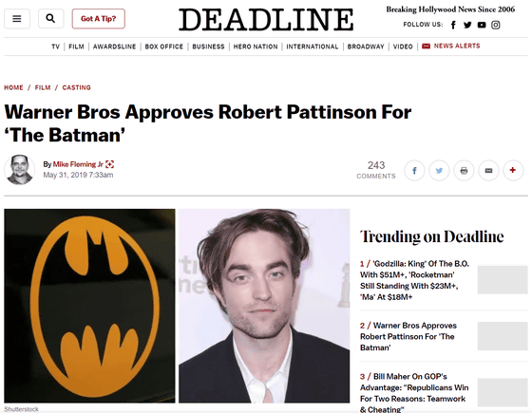Expand more share options plus button

click(x=513, y=170)
